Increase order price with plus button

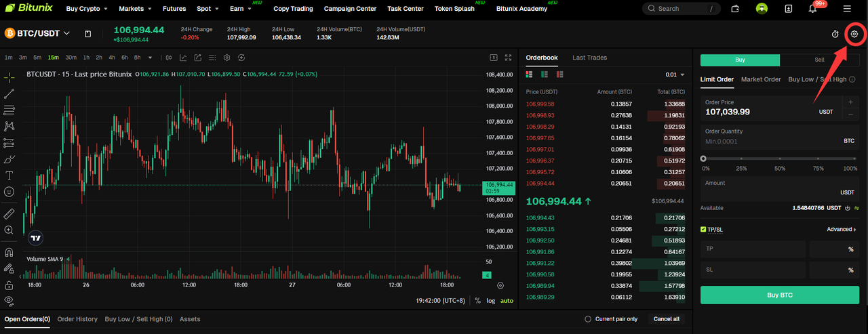pyautogui.click(x=850, y=102)
